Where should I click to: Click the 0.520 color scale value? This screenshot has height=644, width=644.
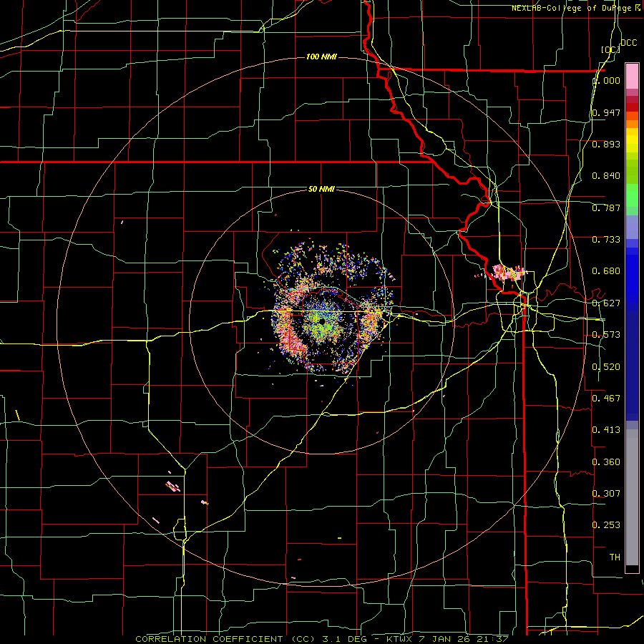(606, 367)
